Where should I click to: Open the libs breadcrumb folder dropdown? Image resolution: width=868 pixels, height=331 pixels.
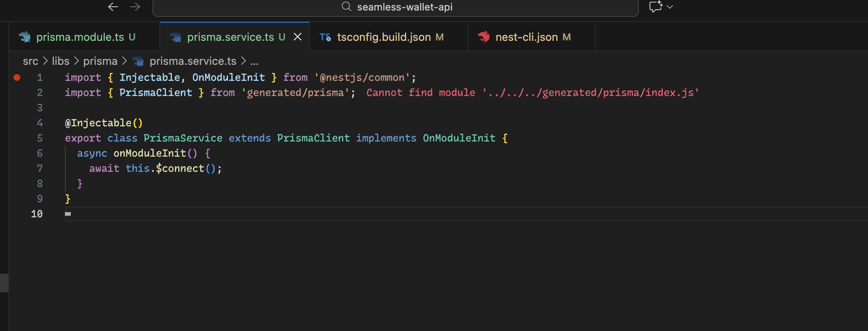tap(61, 61)
